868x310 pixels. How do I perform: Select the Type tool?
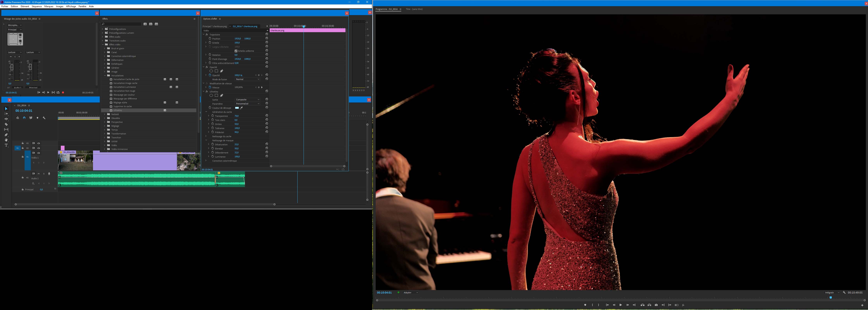6,145
